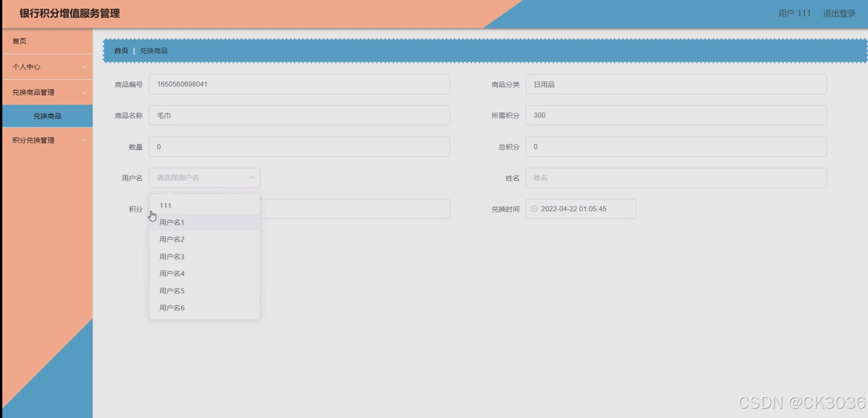Choose 用户名4 from the dropdown list
Viewport: 868px width, 418px height.
[x=204, y=273]
